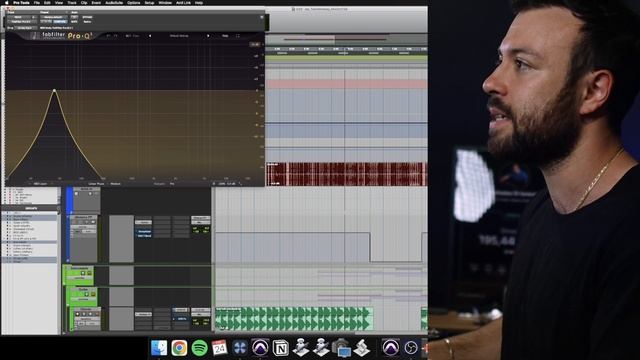Solo the Guitar folder track
Screen dimensions: 640x360
pyautogui.click(x=87, y=294)
